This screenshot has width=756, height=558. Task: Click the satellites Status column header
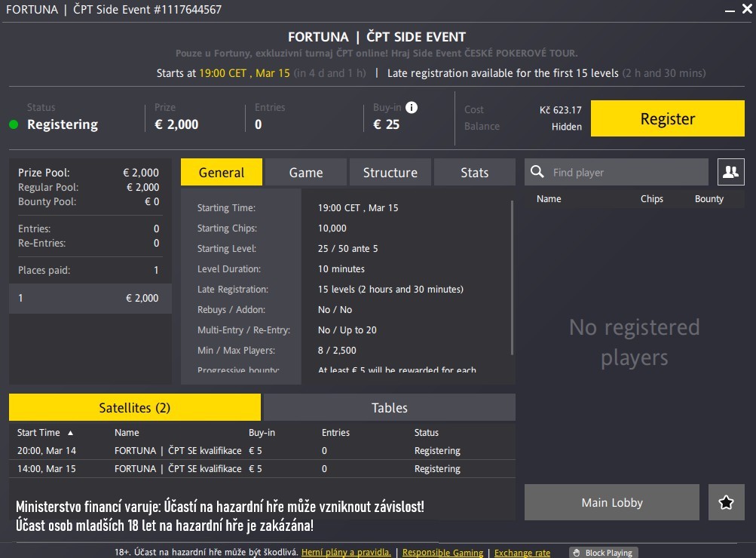click(x=426, y=433)
